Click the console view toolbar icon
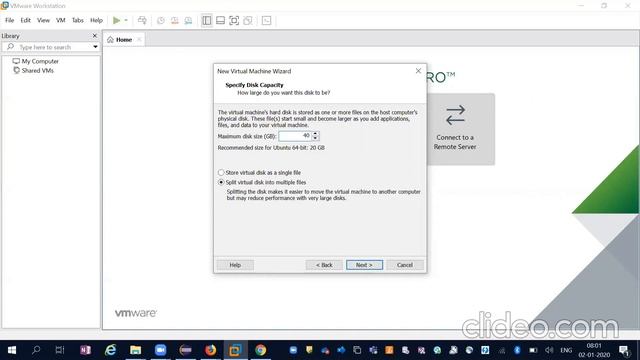640x360 pixels. point(267,20)
